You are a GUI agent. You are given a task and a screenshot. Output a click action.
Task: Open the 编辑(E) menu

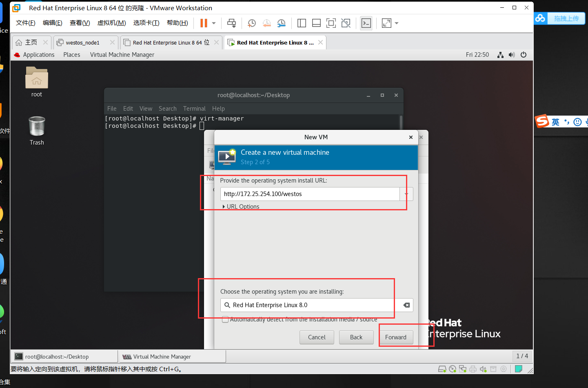click(52, 23)
